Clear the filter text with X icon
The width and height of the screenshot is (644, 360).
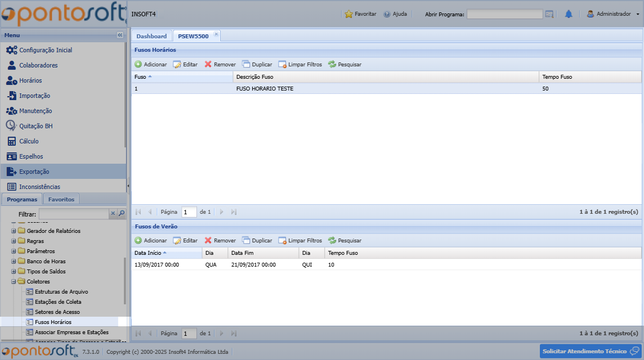click(x=113, y=214)
